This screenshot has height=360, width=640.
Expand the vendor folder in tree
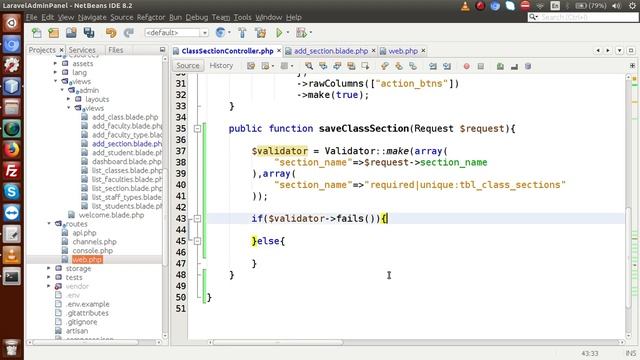[49, 286]
